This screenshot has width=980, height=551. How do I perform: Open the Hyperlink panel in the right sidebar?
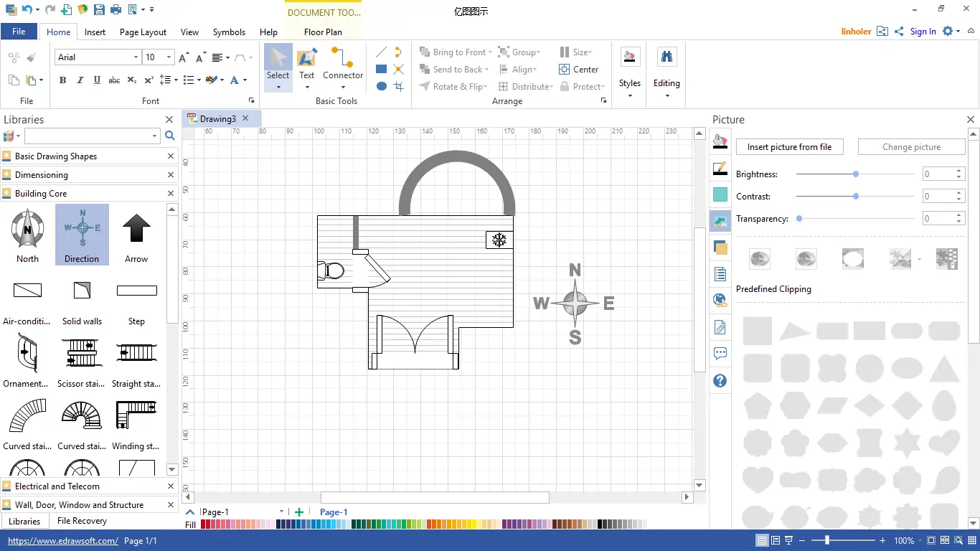pyautogui.click(x=720, y=300)
